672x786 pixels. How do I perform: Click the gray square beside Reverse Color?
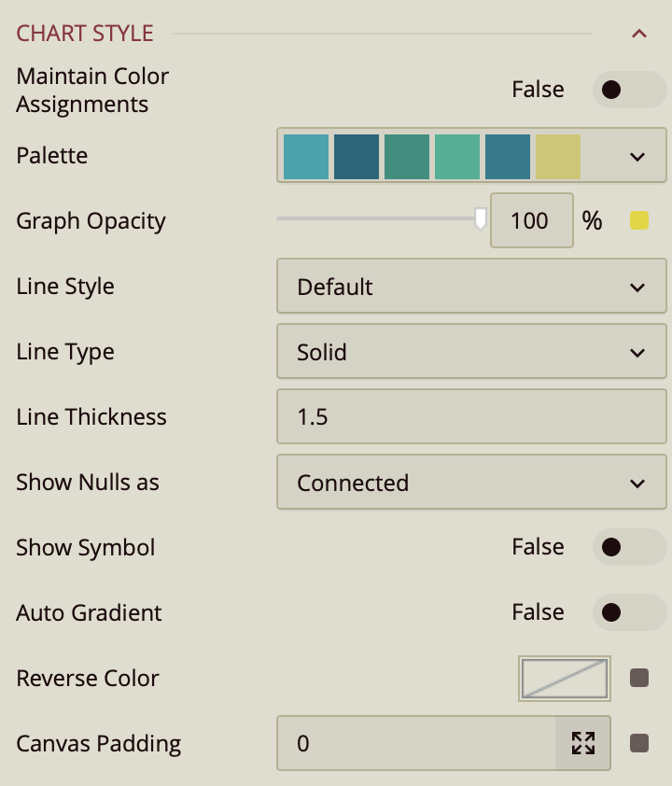(x=639, y=679)
